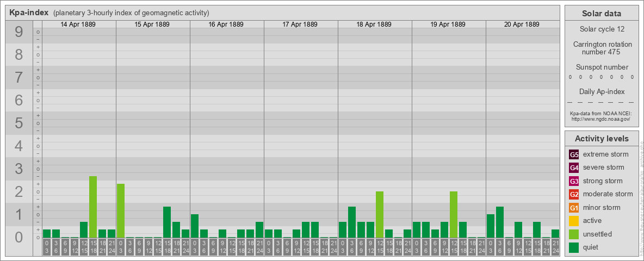Viewport: 644px width, 261px height.
Task: Click the unsettled bar on 15 Apr 0-3h
Action: pos(121,210)
